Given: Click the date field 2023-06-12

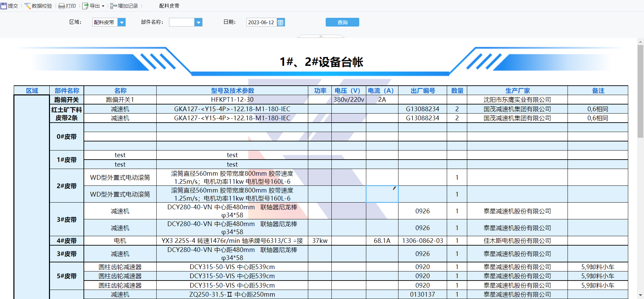Looking at the screenshot, I should point(262,22).
